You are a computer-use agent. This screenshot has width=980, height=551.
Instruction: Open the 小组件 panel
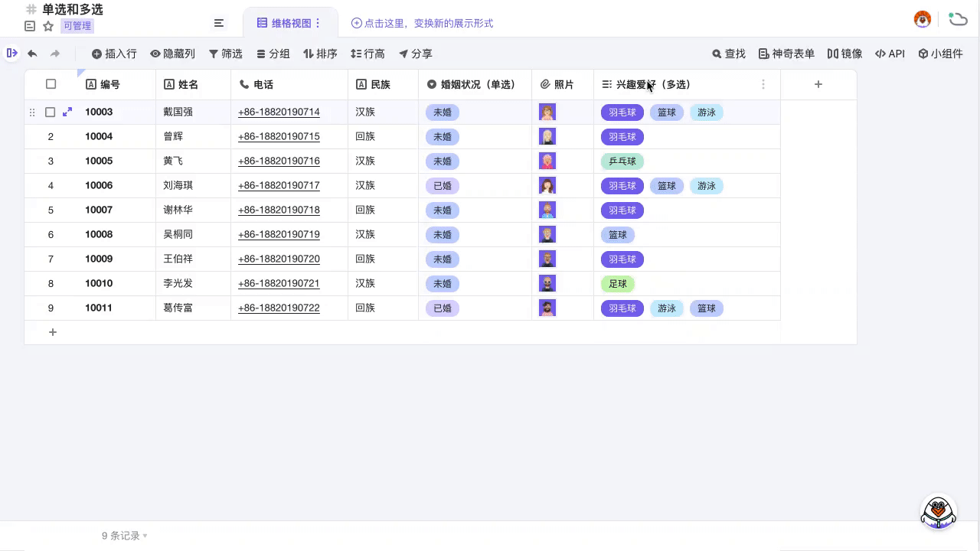[940, 54]
